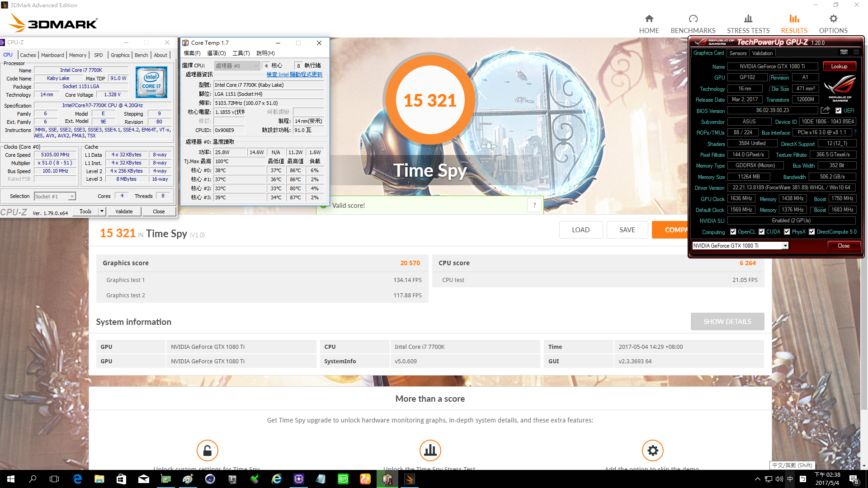Open the Core Temp 說明(H) menu

point(266,53)
